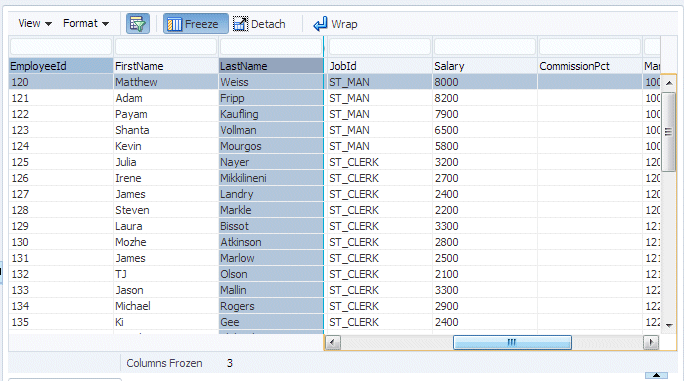The image size is (684, 381).
Task: Click the cell with salary 8000
Action: (x=485, y=82)
